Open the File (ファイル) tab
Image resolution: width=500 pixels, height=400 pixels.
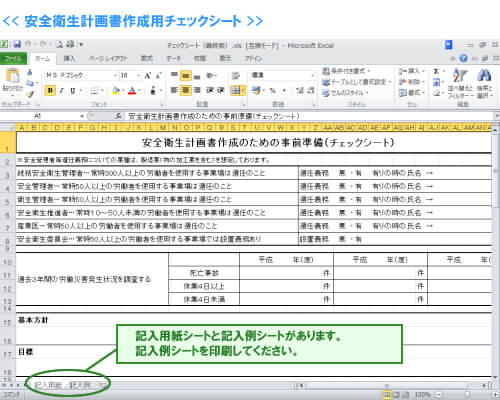point(13,59)
